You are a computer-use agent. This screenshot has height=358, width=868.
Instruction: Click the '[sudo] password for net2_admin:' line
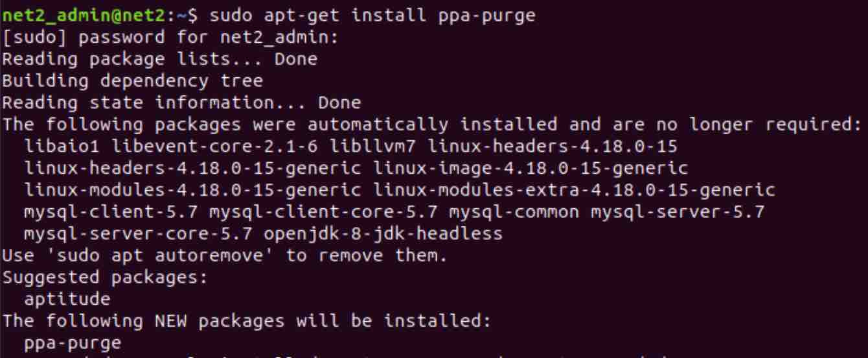170,38
